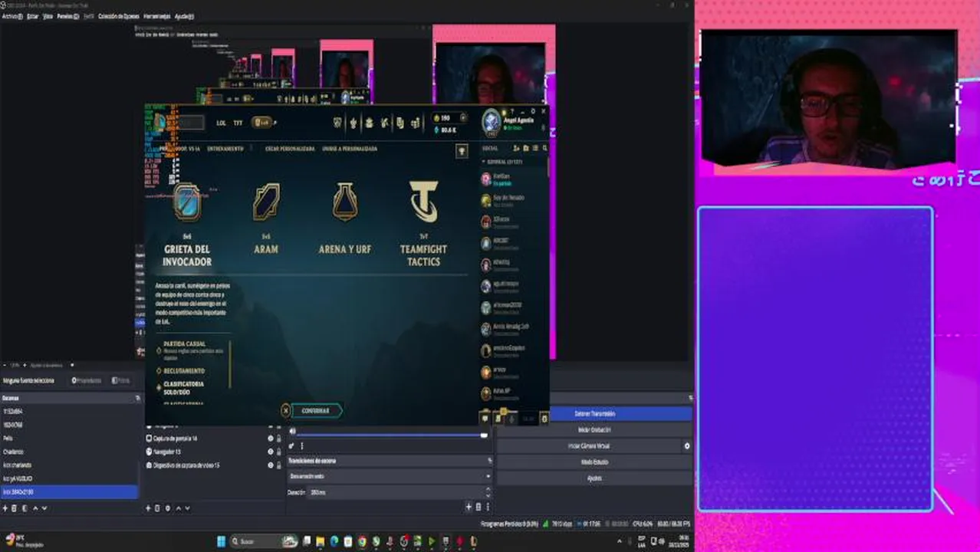Open the Paneles menu in OBS
The height and width of the screenshot is (552, 980).
pyautogui.click(x=67, y=16)
